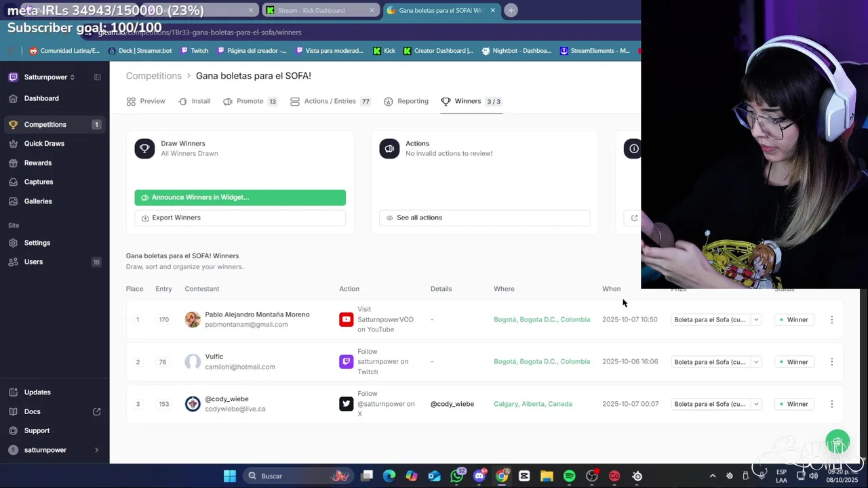Click Announce Winners in Widget button
This screenshot has width=868, height=488.
[x=240, y=197]
